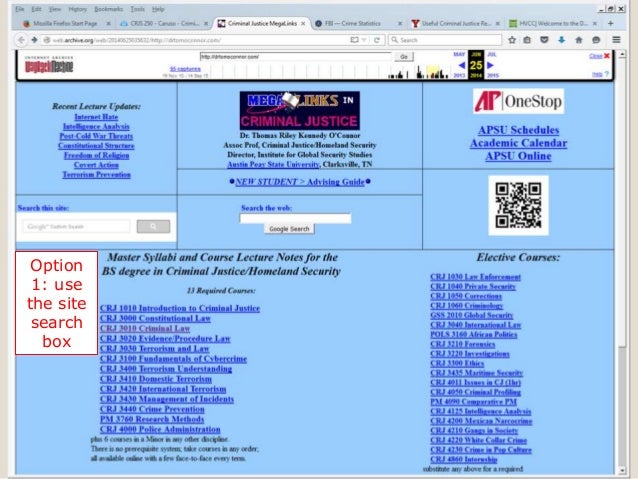This screenshot has width=638, height=479.
Task: Open a new tab with plus button
Action: pyautogui.click(x=610, y=24)
